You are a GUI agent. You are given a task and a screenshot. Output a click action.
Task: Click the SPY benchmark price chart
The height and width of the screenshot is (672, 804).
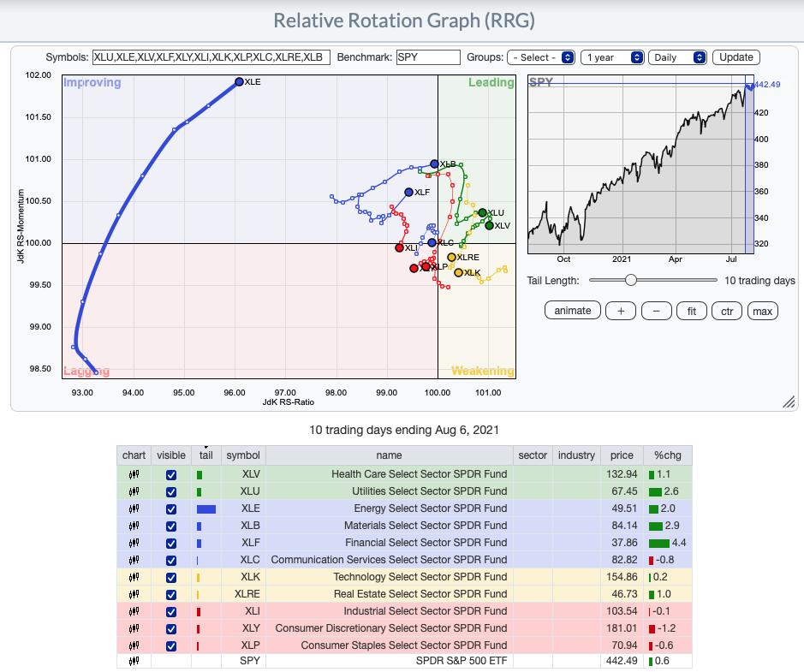[x=641, y=165]
